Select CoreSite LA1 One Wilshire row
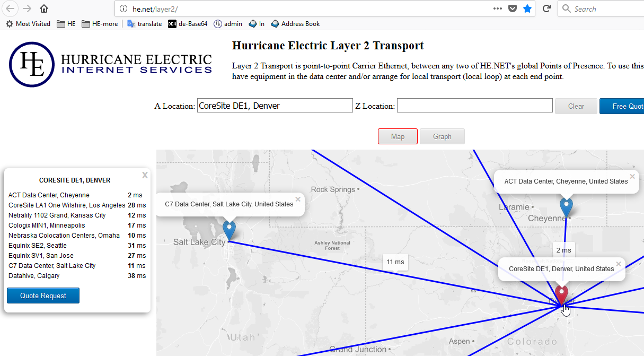Screen dimensions: 644x356 (77, 205)
